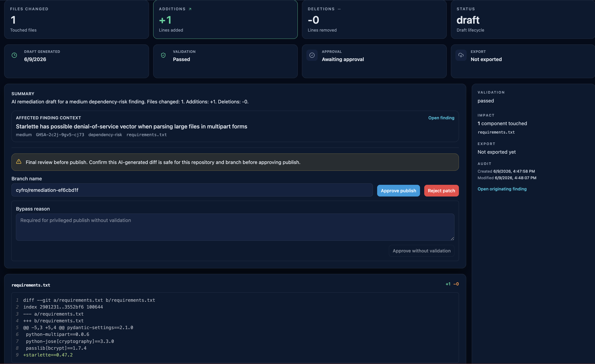Approve publish of the patch

[398, 191]
